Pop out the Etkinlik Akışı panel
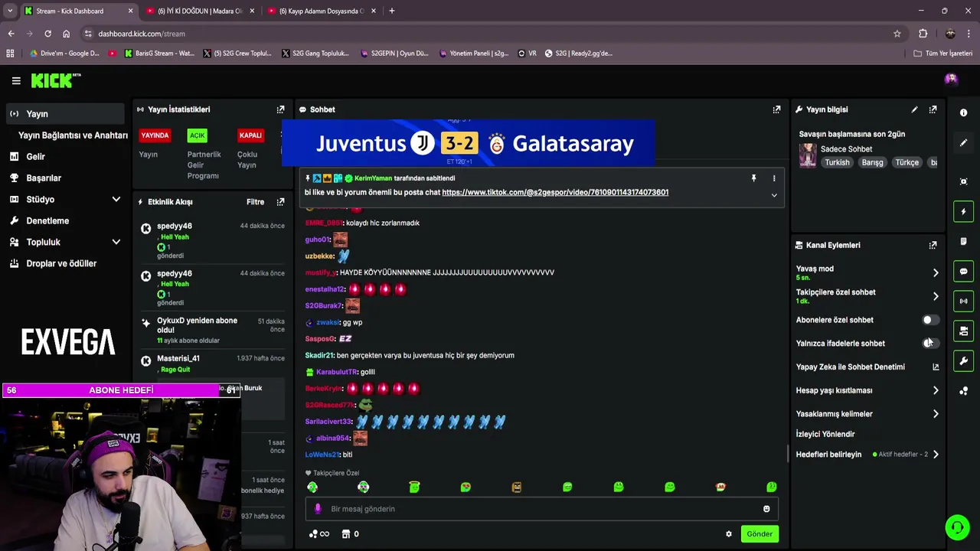 pos(280,202)
